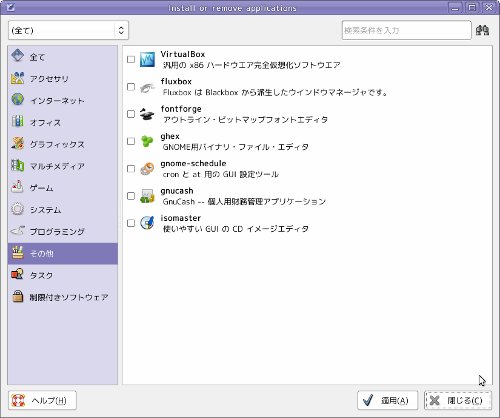The image size is (500, 418).
Task: Select the インターネット category label
Action: (57, 100)
